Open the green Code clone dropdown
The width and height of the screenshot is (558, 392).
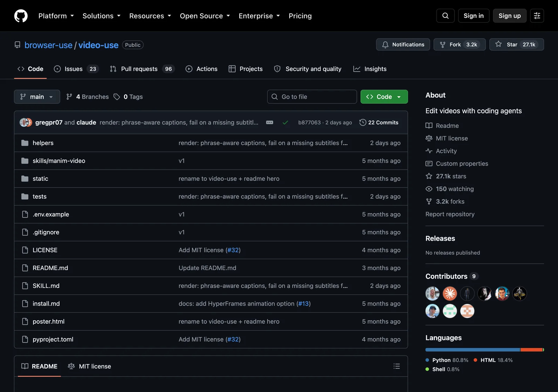384,97
